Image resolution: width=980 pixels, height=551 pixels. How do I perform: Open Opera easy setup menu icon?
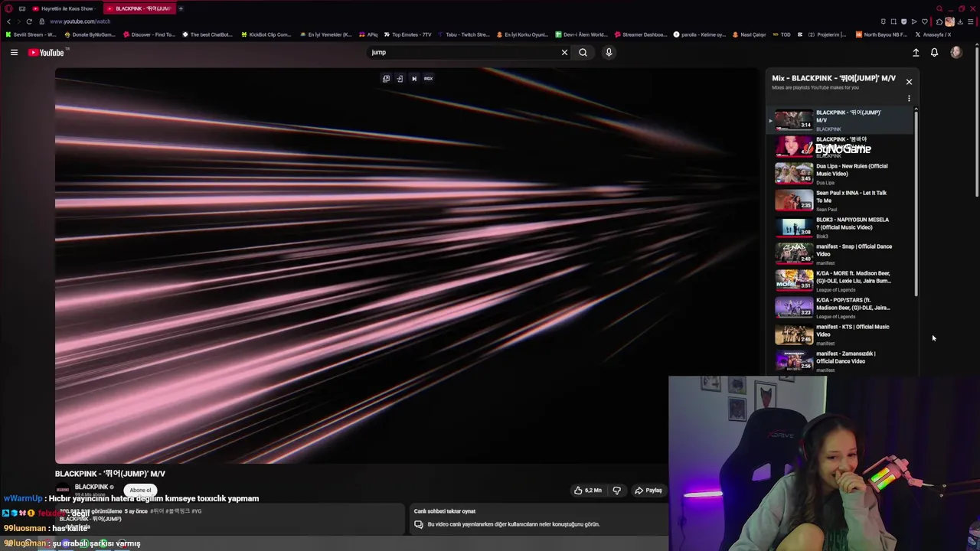click(971, 21)
